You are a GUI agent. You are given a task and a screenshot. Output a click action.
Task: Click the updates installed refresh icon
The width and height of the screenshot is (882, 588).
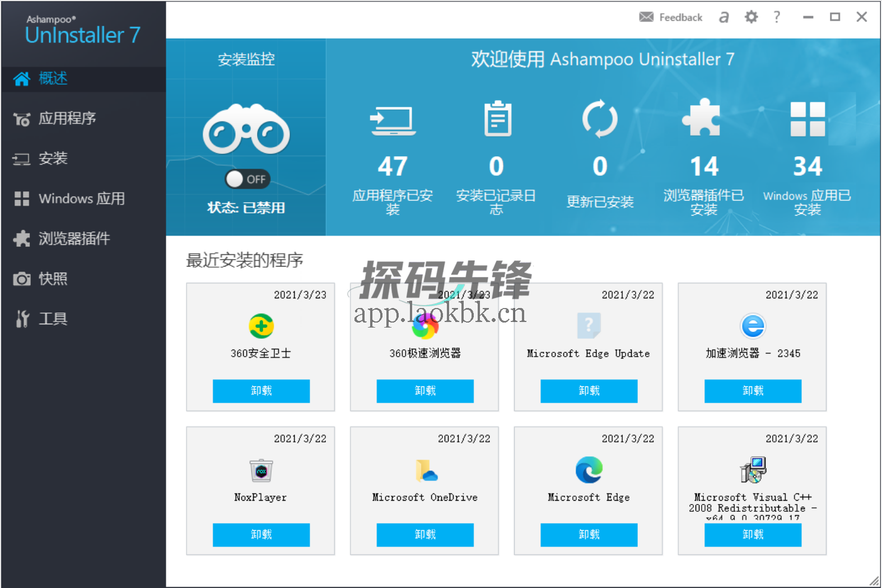pos(600,118)
